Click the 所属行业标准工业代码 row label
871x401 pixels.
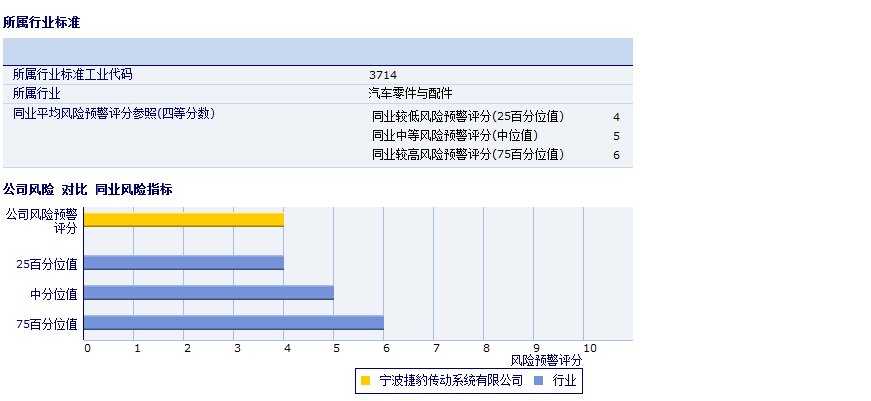point(72,75)
